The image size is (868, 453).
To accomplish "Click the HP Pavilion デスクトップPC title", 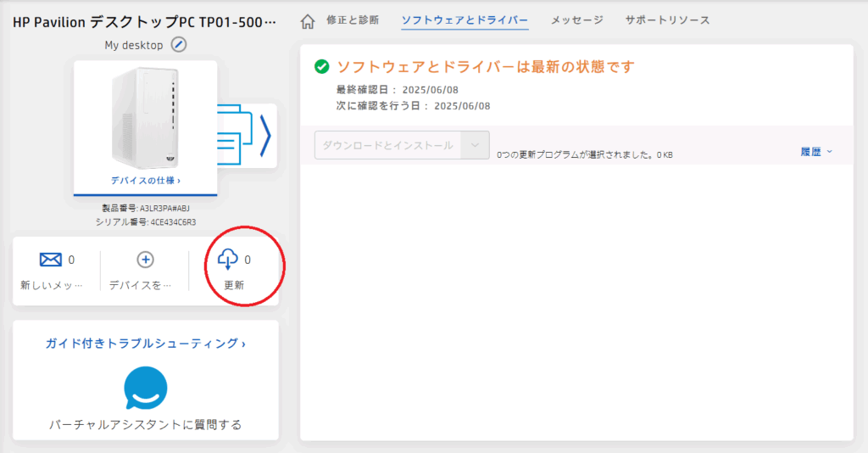I will pyautogui.click(x=144, y=22).
